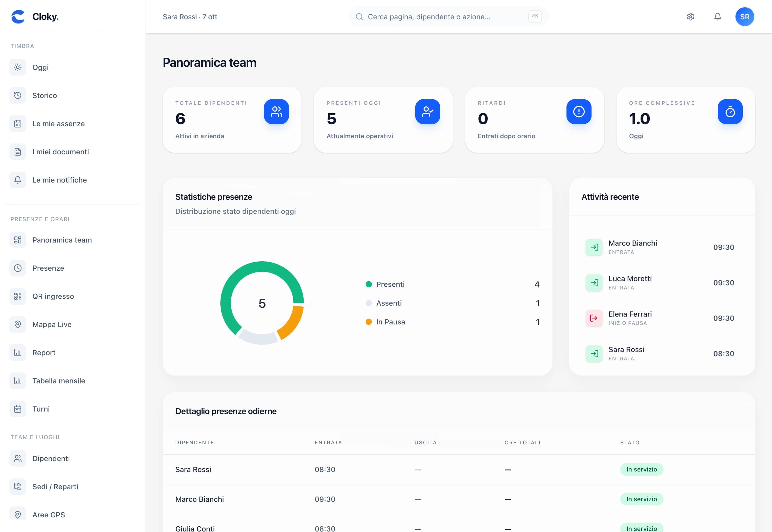Viewport: 772px width, 532px height.
Task: Click the Ore Totali column header
Action: (x=522, y=443)
